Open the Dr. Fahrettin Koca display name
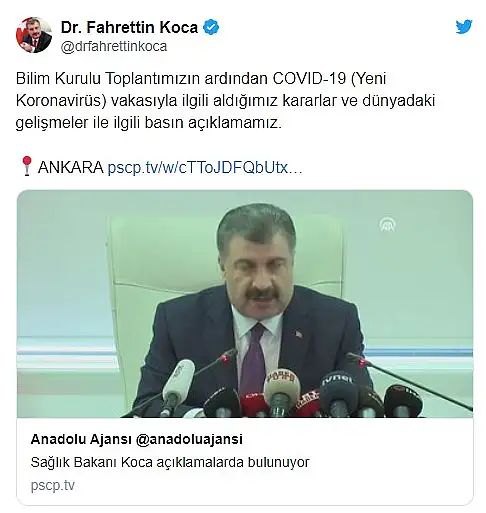Image resolution: width=486 pixels, height=513 pixels. tap(129, 27)
